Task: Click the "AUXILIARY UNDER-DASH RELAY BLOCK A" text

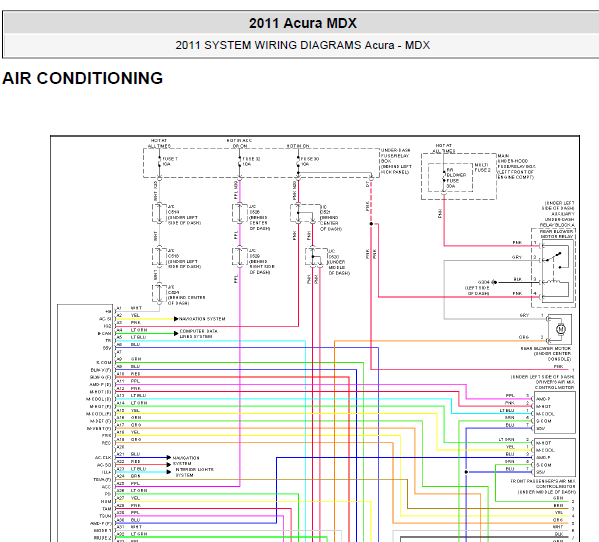Action: [x=557, y=220]
